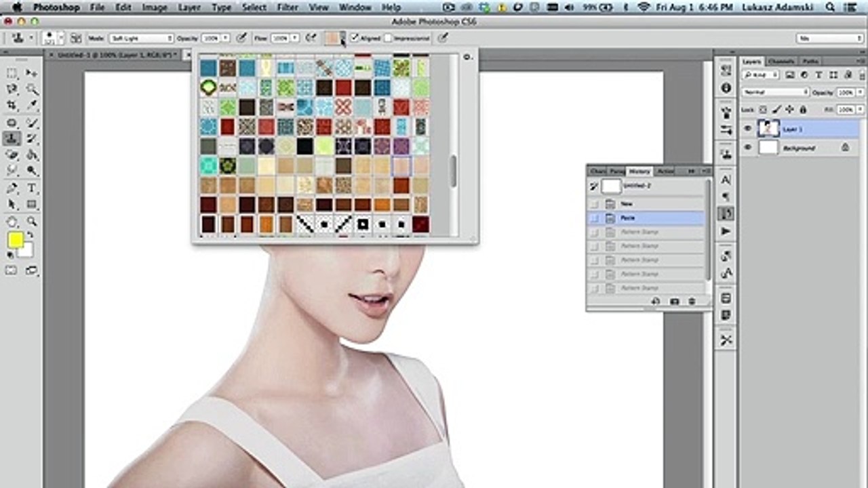Select the Background layer row

pos(799,147)
